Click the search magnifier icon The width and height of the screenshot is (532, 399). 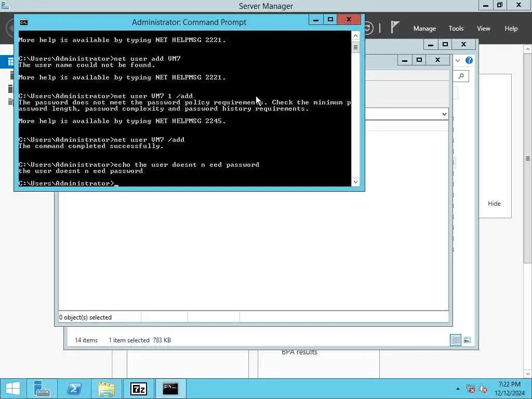[x=461, y=76]
